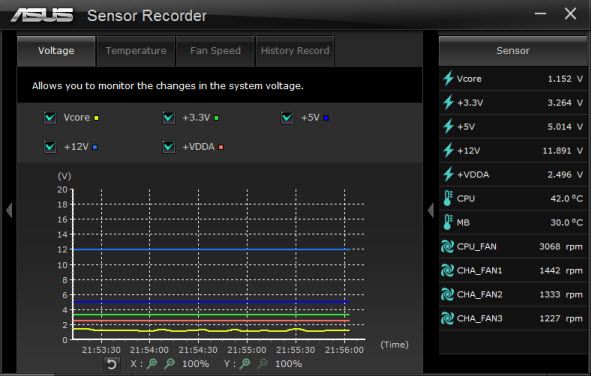Click the +VDDA lightning bolt icon in Sensor list
Image resolution: width=591 pixels, height=376 pixels.
[448, 174]
